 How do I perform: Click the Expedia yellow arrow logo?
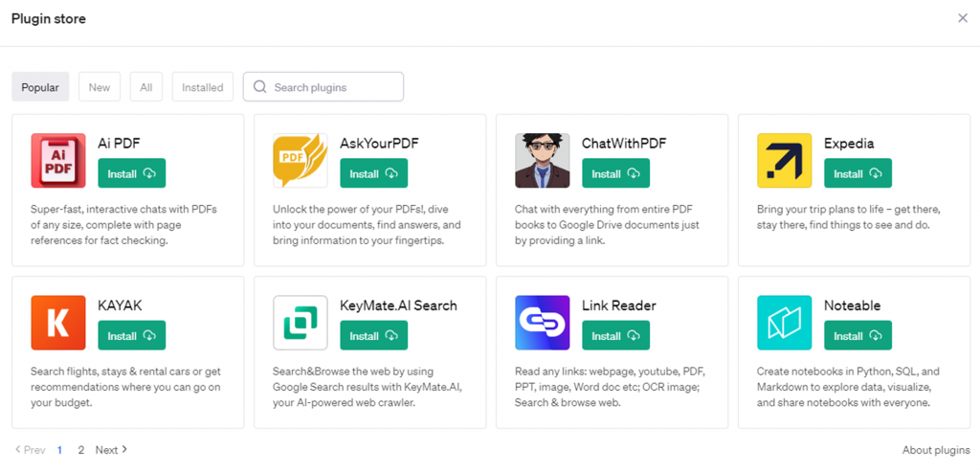785,160
